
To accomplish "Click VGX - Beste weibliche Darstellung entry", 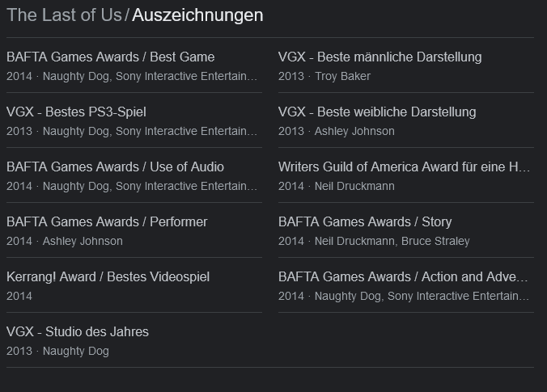I will click(377, 112).
